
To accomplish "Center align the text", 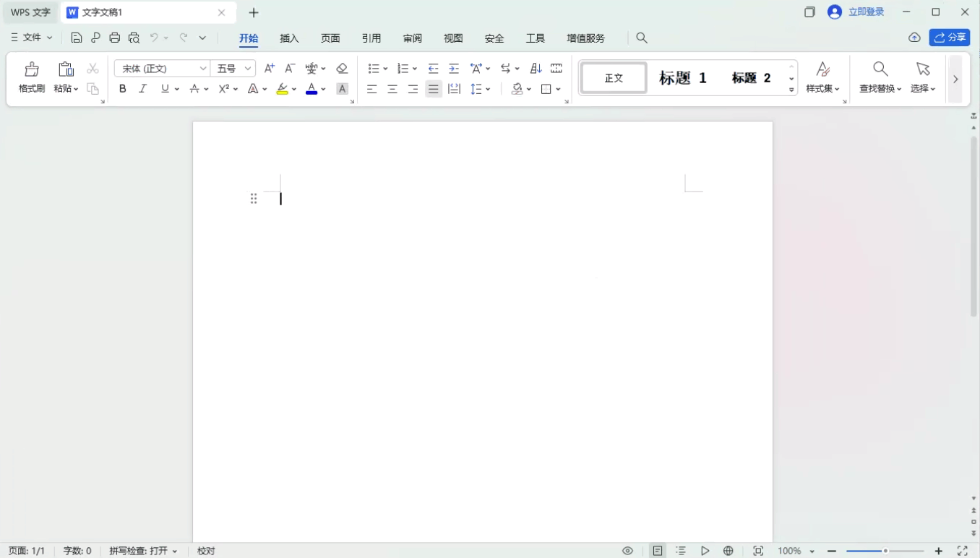I will coord(392,89).
